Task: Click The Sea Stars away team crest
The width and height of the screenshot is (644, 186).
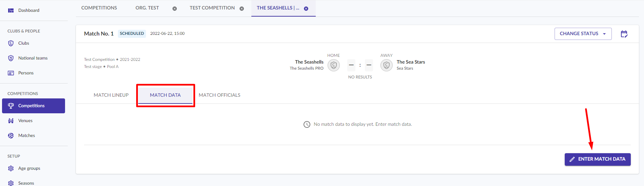Action: pyautogui.click(x=387, y=65)
